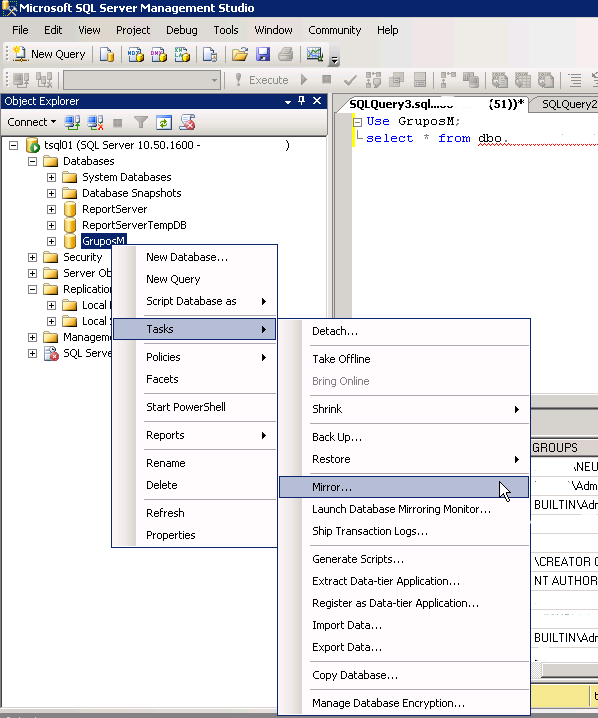Screen dimensions: 598x718
Task: Collapse the tsql01 server node
Action: pyautogui.click(x=14, y=146)
